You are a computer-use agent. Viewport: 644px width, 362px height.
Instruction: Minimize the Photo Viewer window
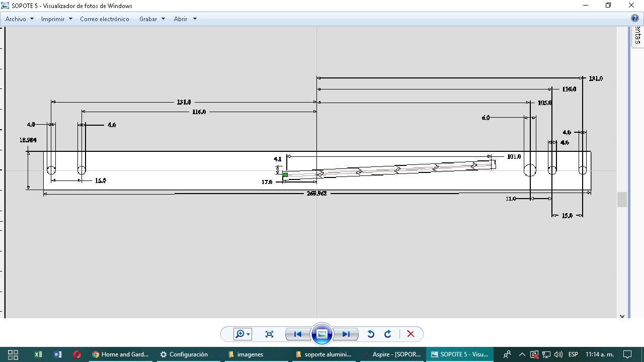pyautogui.click(x=585, y=5)
